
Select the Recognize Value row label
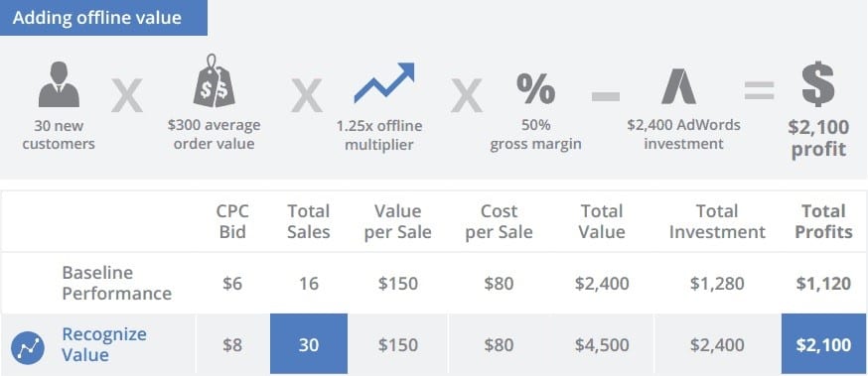pyautogui.click(x=104, y=344)
